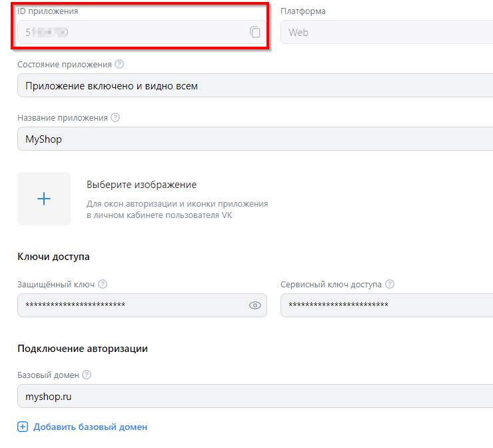Click the help icon beside Состояние приложения
Screen dimensions: 493x448
[x=119, y=64]
